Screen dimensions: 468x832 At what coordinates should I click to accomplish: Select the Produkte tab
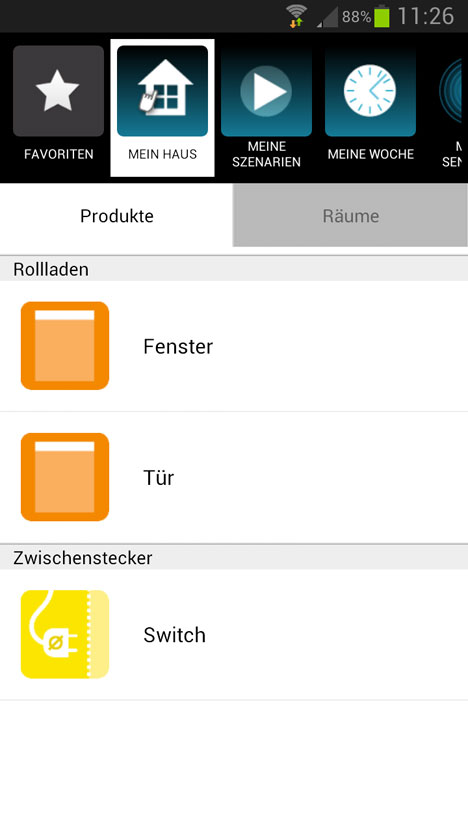coord(117,215)
